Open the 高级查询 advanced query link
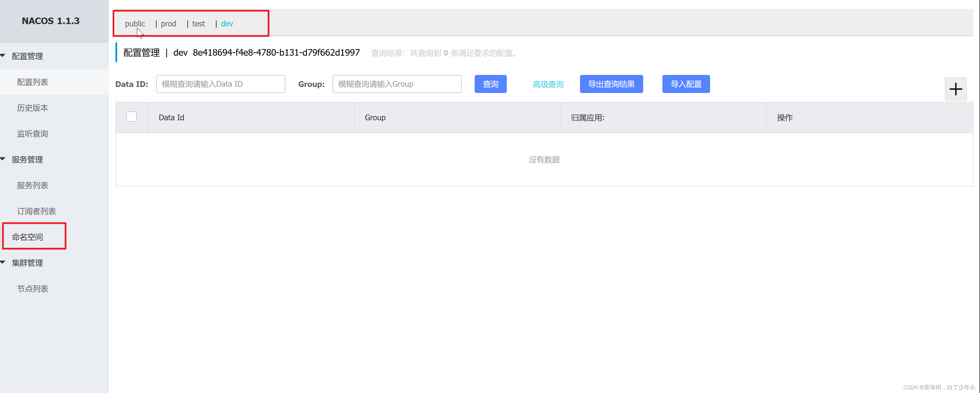The width and height of the screenshot is (980, 393). click(x=548, y=84)
